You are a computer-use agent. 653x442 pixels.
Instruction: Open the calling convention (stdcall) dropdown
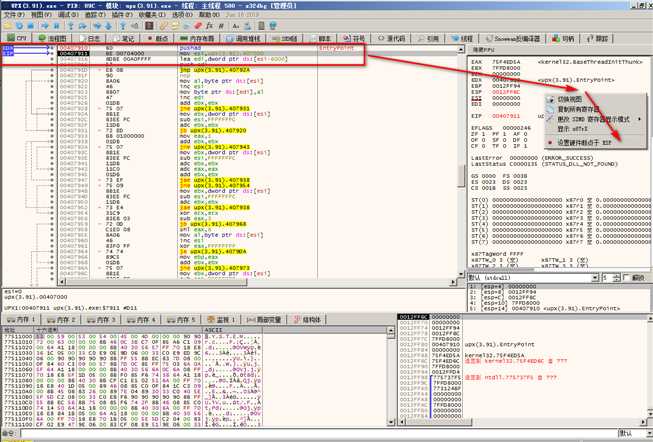click(x=533, y=278)
